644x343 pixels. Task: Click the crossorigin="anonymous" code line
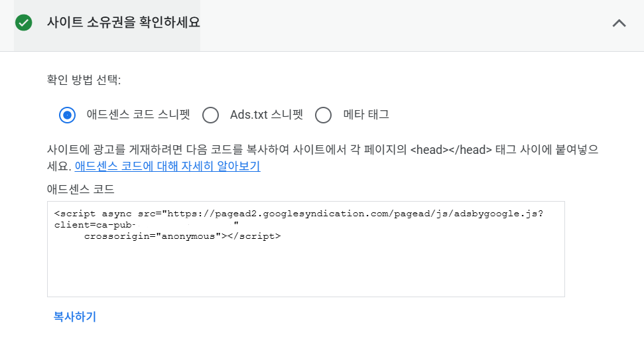click(x=153, y=236)
